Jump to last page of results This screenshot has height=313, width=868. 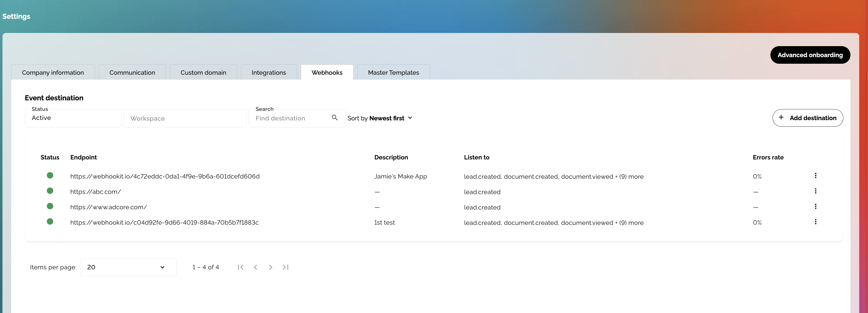285,267
